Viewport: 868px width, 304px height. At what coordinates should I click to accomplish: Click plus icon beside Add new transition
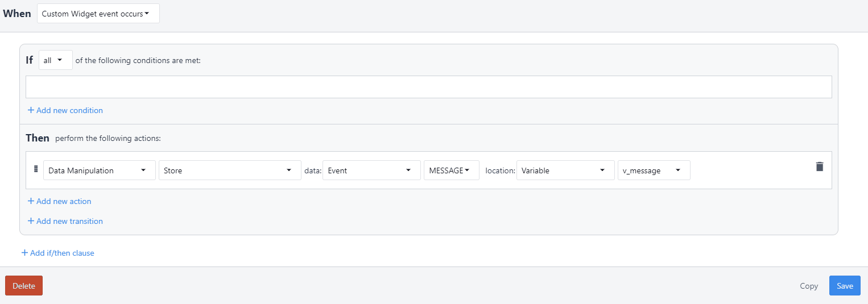click(31, 221)
